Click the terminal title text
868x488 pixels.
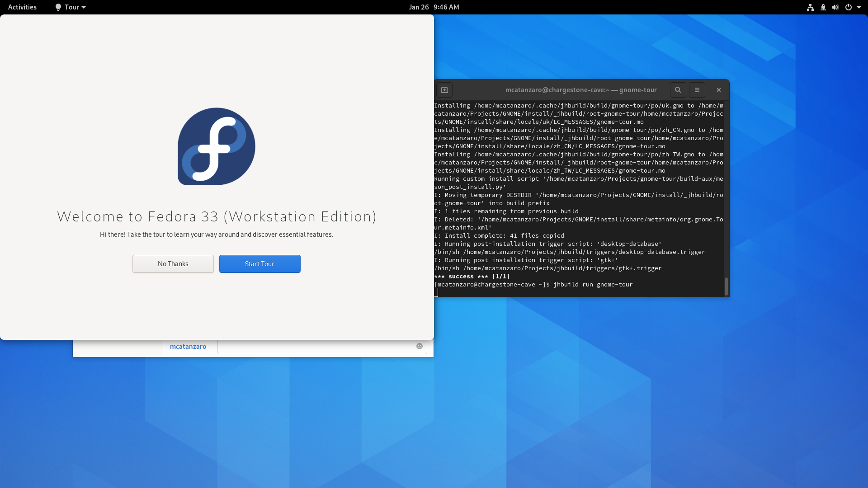click(581, 90)
